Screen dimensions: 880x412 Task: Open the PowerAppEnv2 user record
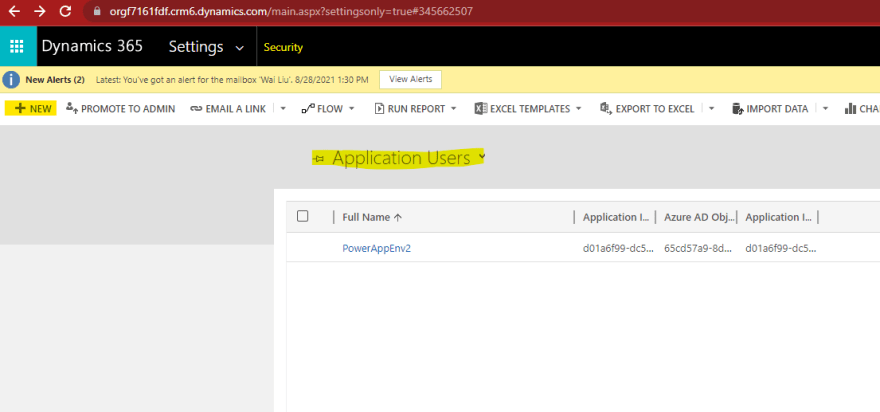(377, 248)
